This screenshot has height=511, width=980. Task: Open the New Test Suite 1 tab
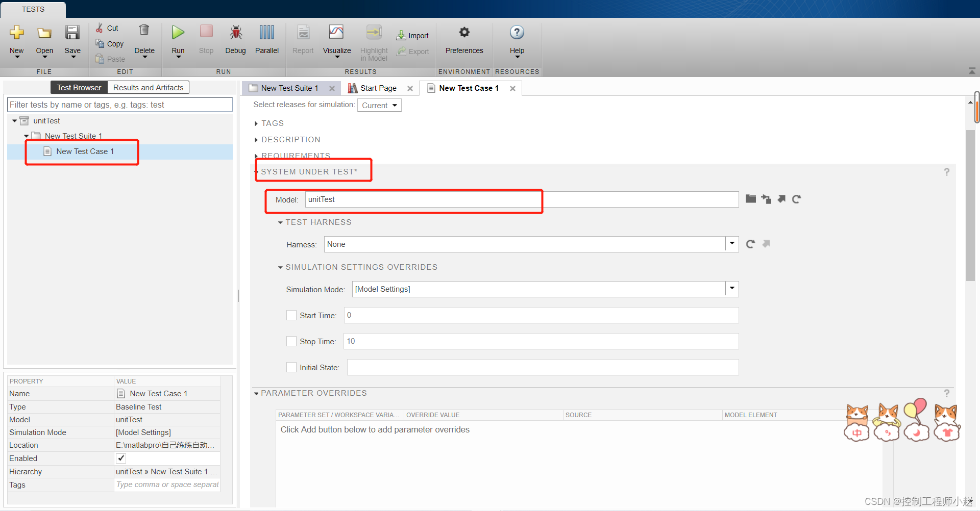(289, 88)
